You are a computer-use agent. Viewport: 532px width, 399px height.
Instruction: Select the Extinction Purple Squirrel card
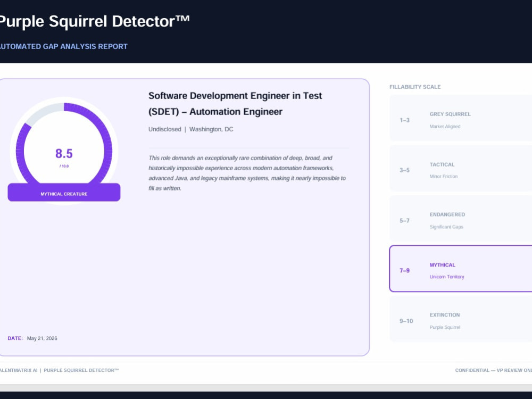(461, 319)
